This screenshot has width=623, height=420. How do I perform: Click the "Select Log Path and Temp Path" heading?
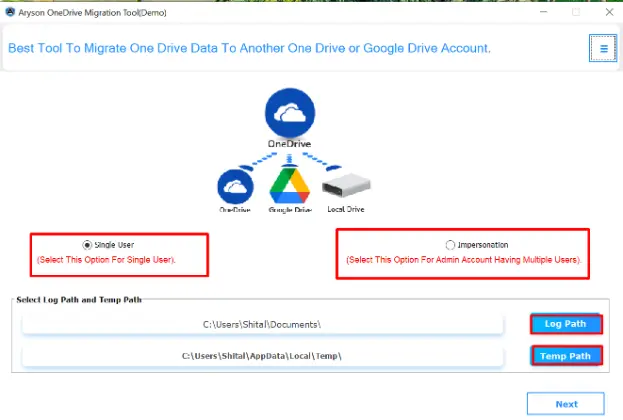point(79,300)
